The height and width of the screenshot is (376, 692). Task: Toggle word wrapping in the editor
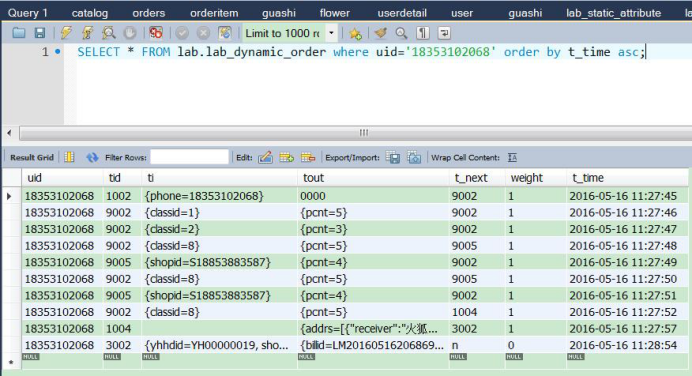click(444, 33)
